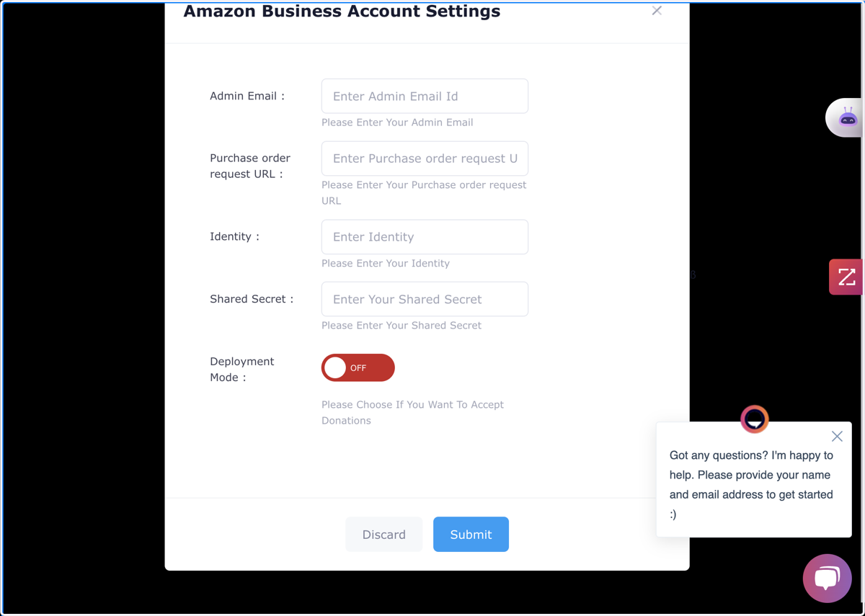
Task: Click the accept donations hint text
Action: click(x=412, y=413)
